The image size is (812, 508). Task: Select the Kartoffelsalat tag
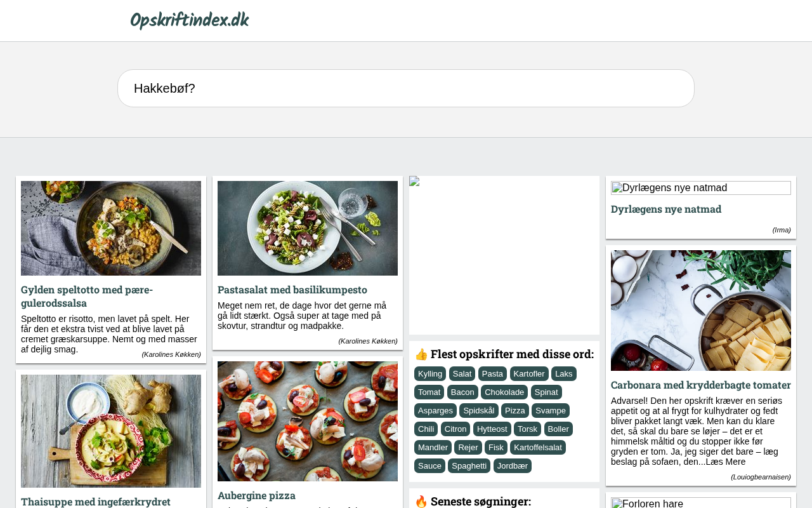(x=538, y=447)
